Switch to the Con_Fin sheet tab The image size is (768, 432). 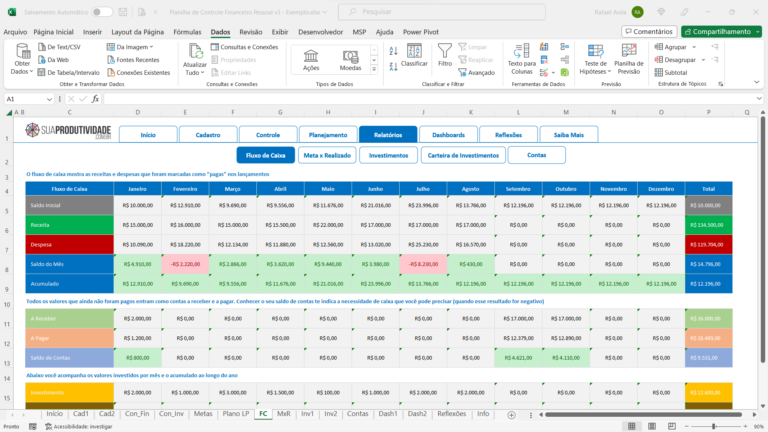coord(137,414)
